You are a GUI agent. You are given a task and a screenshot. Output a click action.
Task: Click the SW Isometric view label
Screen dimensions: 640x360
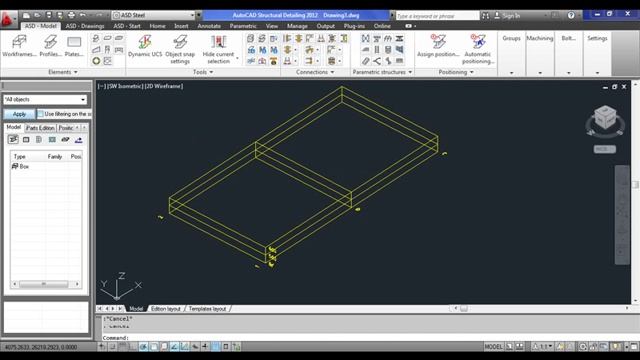coord(124,86)
